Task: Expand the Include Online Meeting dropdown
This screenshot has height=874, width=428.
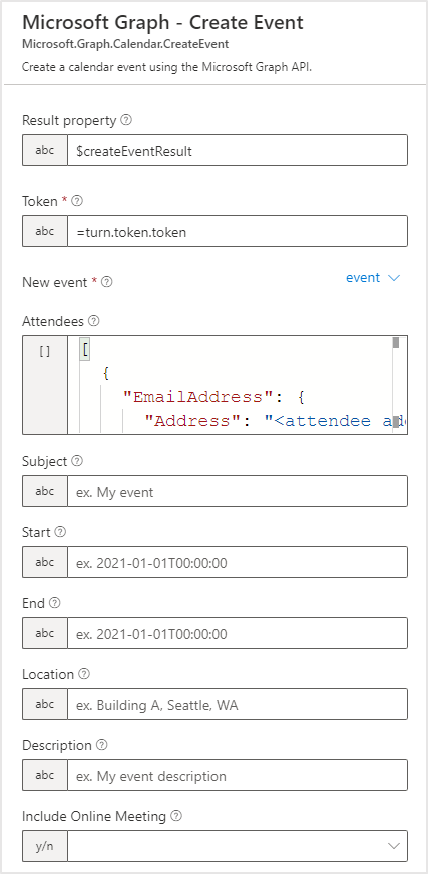Action: pyautogui.click(x=393, y=846)
